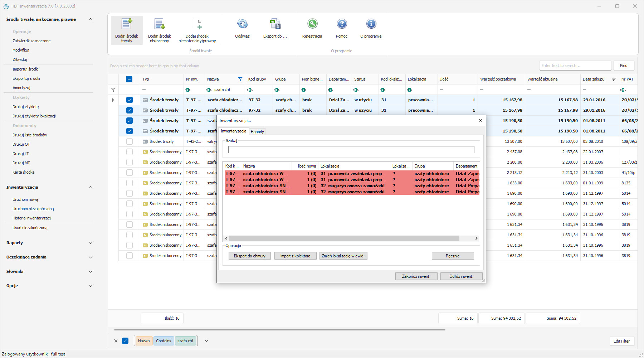644x358 pixels.
Task: Open the O programie info icon
Action: pos(371,24)
